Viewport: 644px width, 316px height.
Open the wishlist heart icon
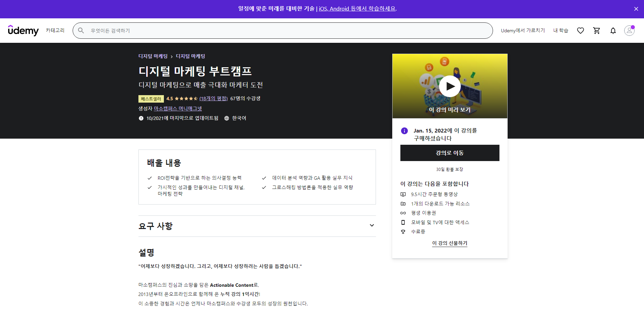coord(581,31)
